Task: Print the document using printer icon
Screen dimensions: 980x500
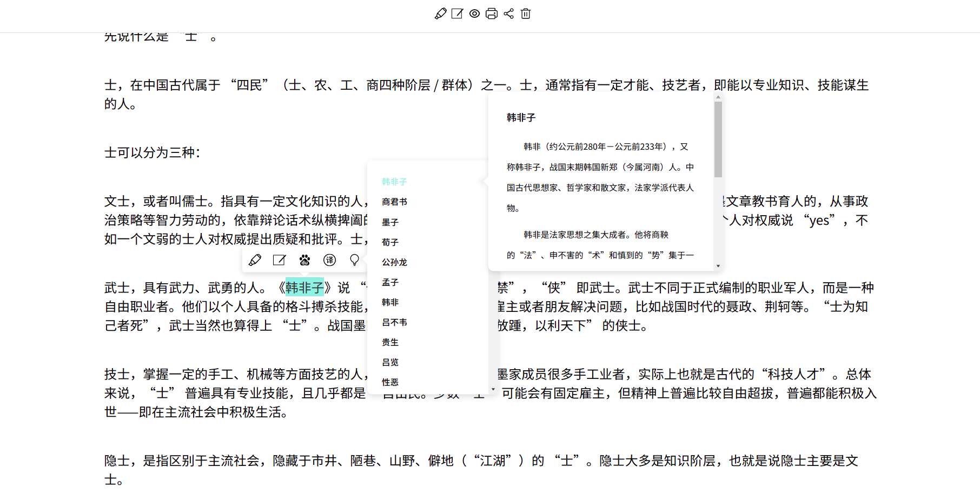Action: [x=492, y=14]
